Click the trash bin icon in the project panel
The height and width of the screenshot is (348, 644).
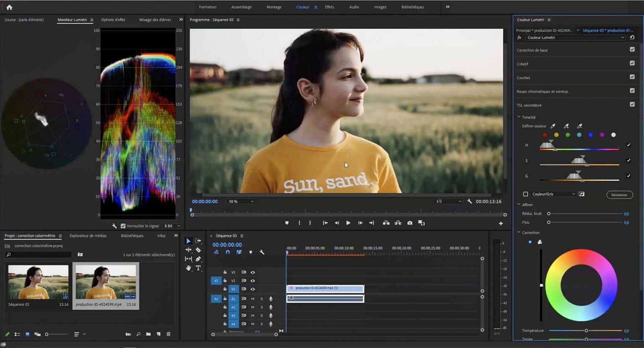168,334
